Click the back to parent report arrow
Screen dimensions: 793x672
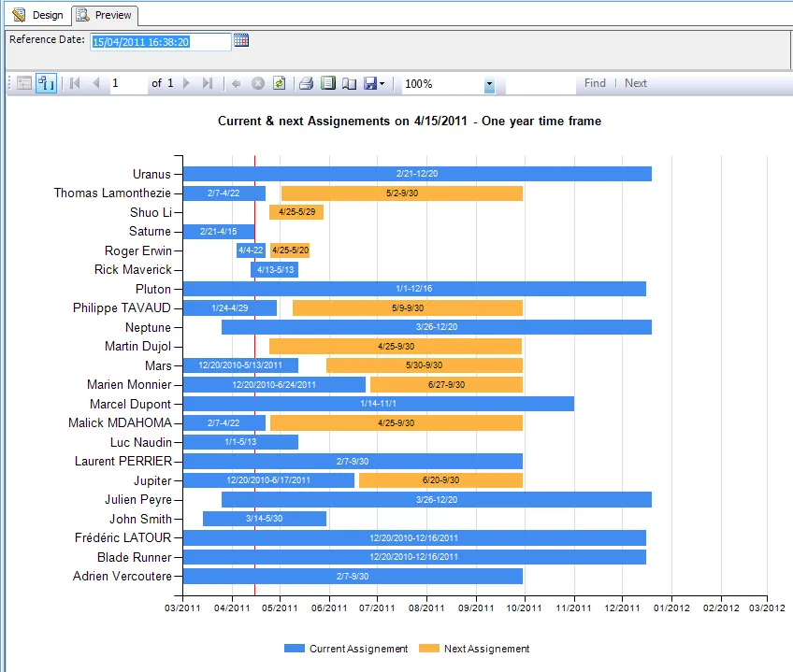click(x=236, y=83)
